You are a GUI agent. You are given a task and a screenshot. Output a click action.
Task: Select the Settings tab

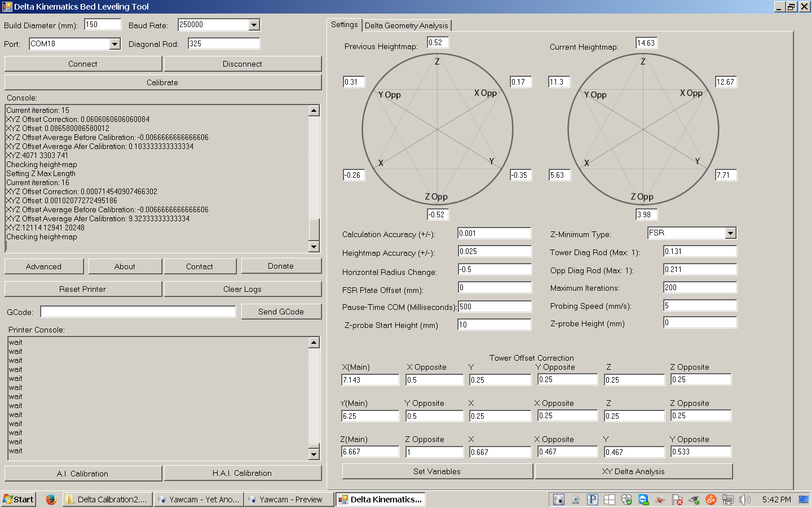(x=344, y=25)
